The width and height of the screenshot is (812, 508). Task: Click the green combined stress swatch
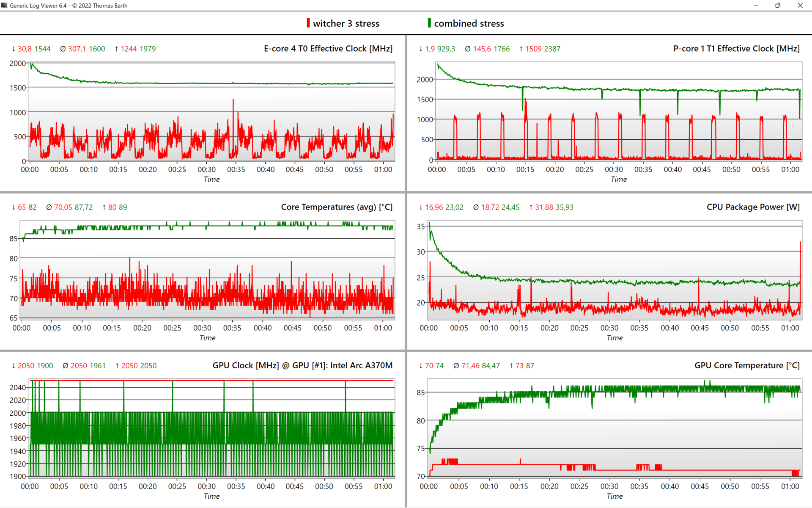pyautogui.click(x=429, y=23)
